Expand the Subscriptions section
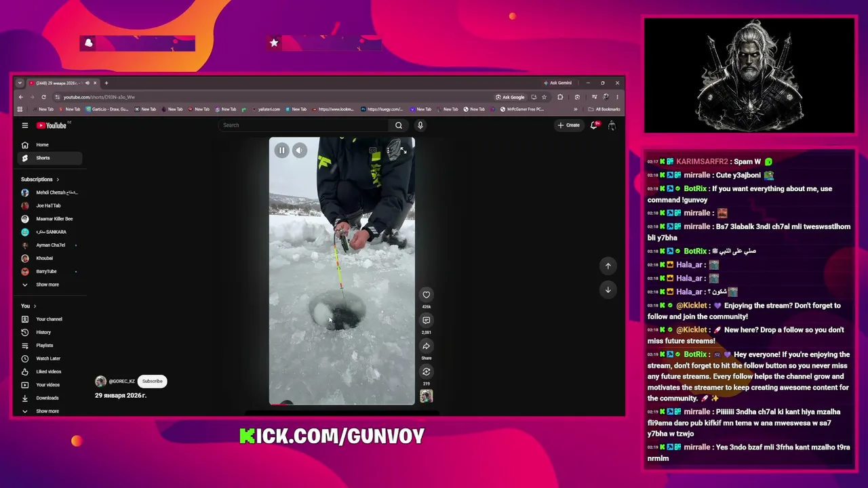This screenshot has width=868, height=488. click(40, 180)
